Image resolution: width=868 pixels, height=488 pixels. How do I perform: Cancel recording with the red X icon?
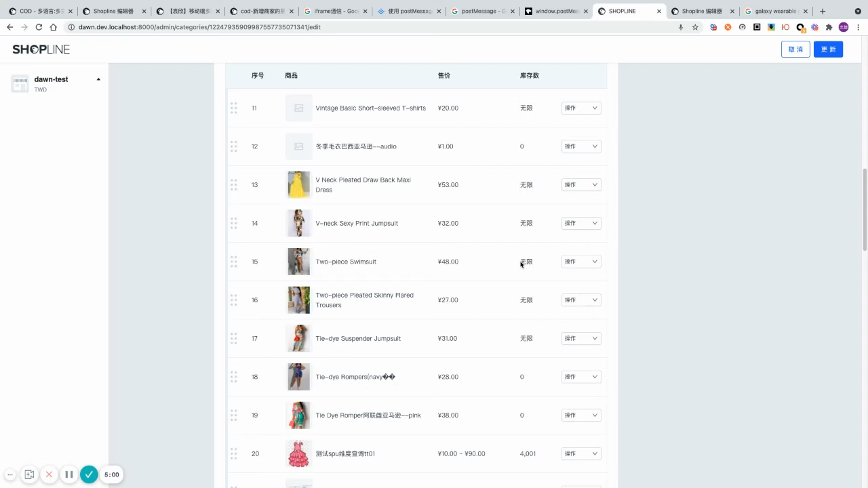pos(49,474)
